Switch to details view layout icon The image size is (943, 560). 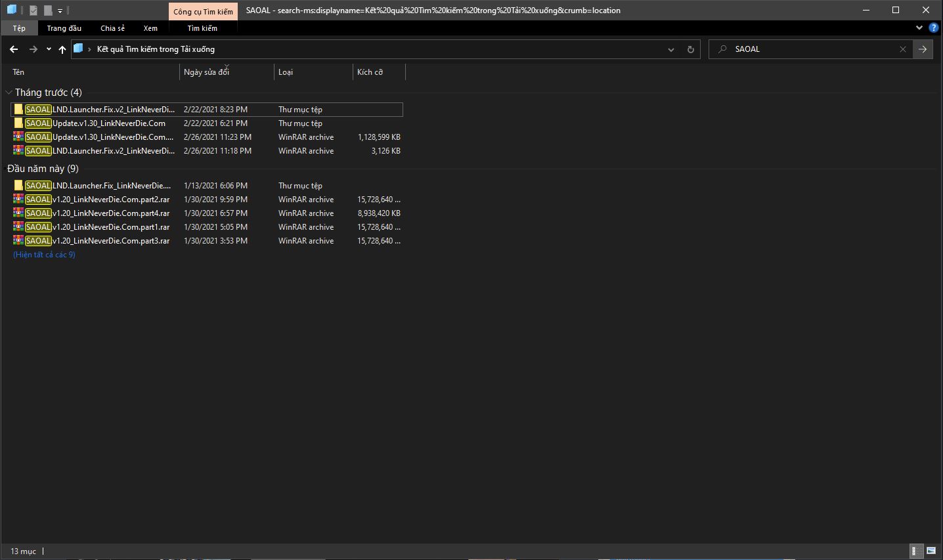pyautogui.click(x=913, y=551)
